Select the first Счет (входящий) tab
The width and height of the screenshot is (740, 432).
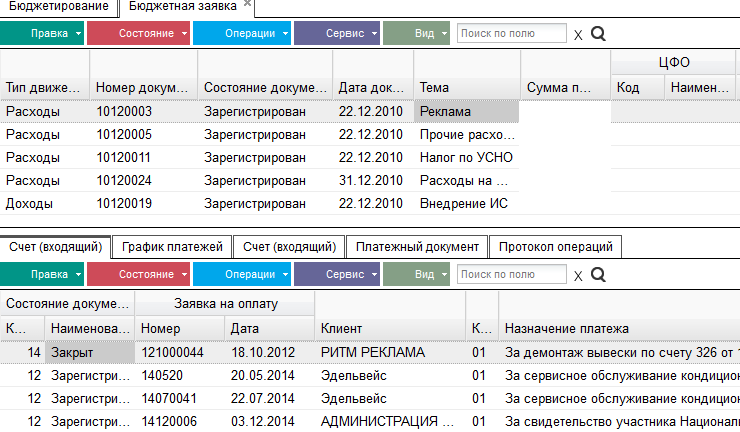coord(55,247)
